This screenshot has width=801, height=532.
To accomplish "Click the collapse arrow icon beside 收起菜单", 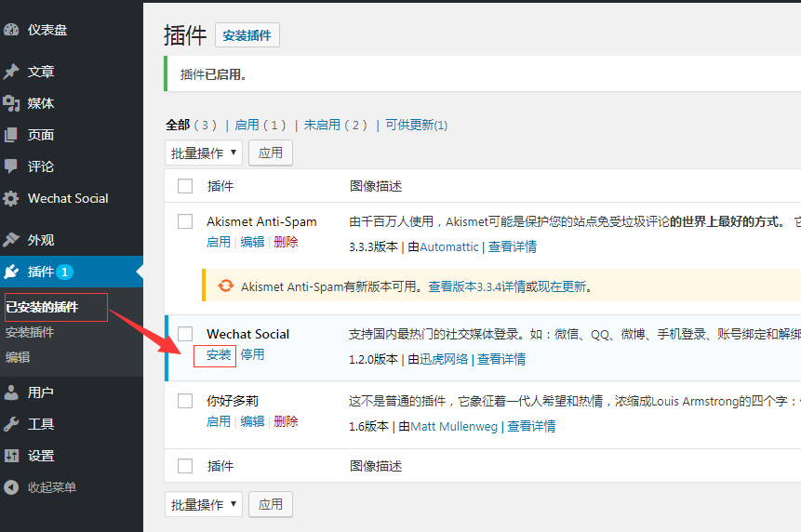I will pos(11,487).
